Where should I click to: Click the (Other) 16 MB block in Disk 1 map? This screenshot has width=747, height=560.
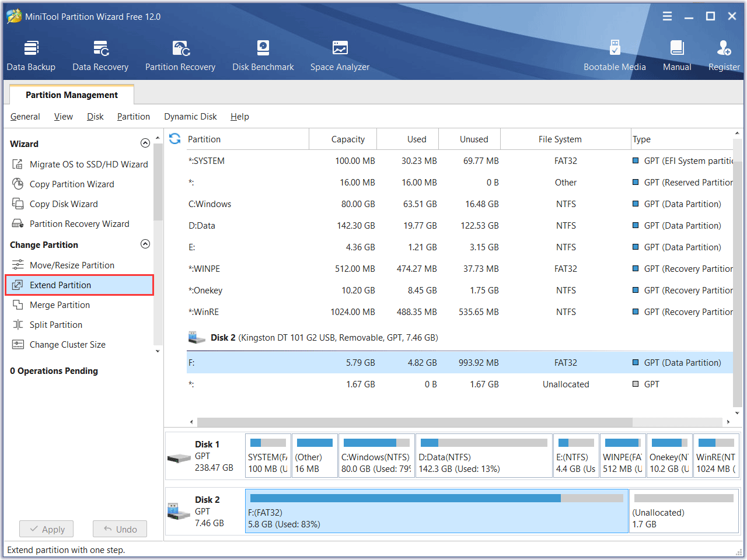315,456
